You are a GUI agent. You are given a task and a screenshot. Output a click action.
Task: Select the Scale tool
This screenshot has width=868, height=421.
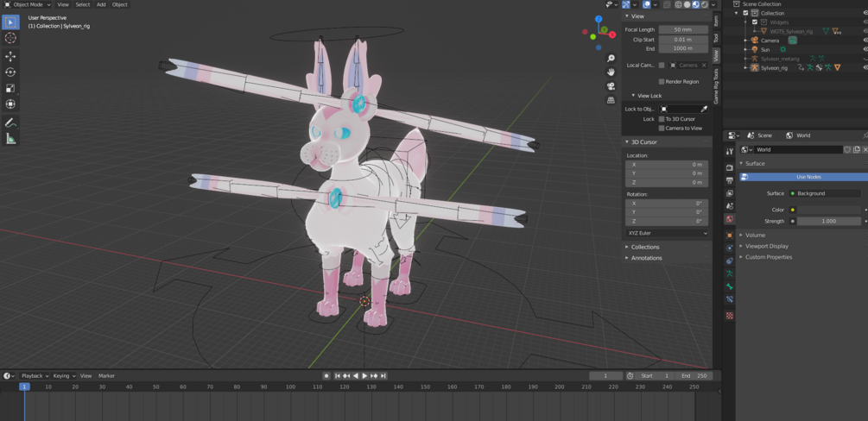[x=10, y=88]
